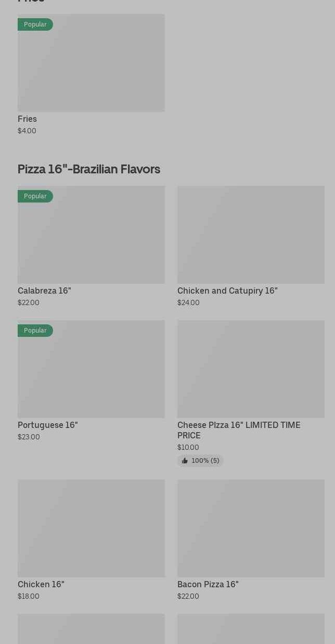
Task: Click the Pizza 16"-Brazilian Flavors section heading
Action: coord(89,169)
